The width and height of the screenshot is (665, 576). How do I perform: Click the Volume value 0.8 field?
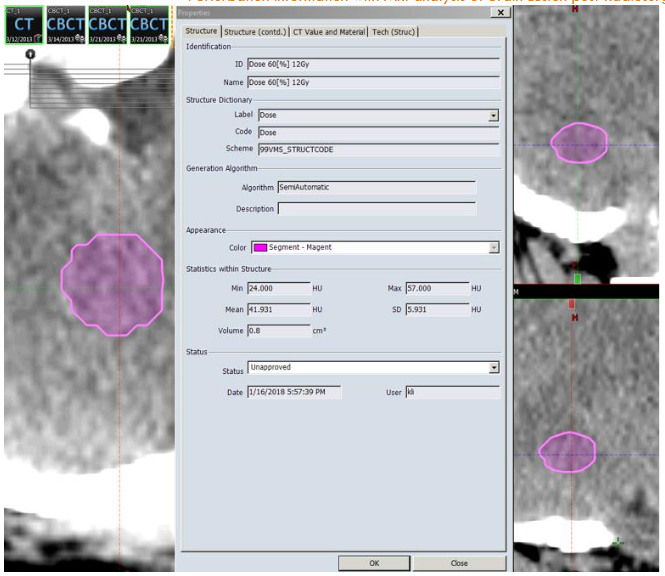pyautogui.click(x=279, y=330)
